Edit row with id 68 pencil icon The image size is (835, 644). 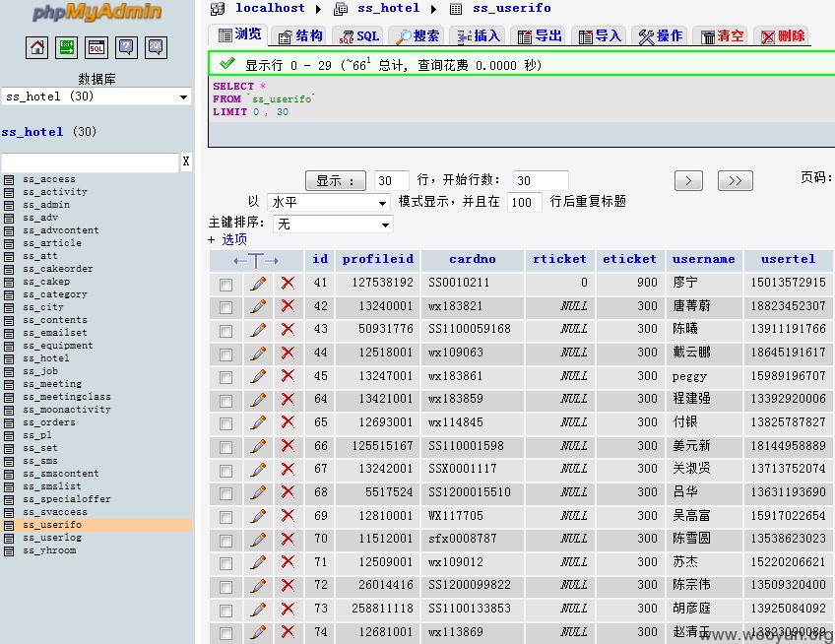point(258,492)
